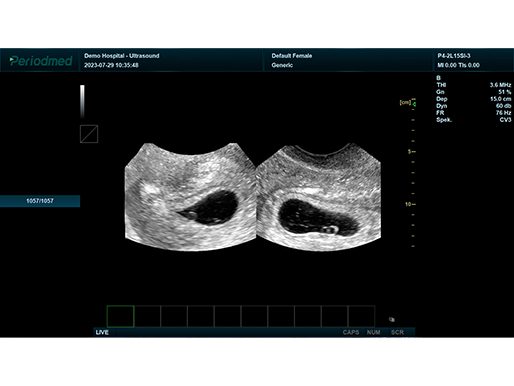Click the Spek. CV3 value
Image resolution: width=514 pixels, height=386 pixels.
(x=505, y=120)
